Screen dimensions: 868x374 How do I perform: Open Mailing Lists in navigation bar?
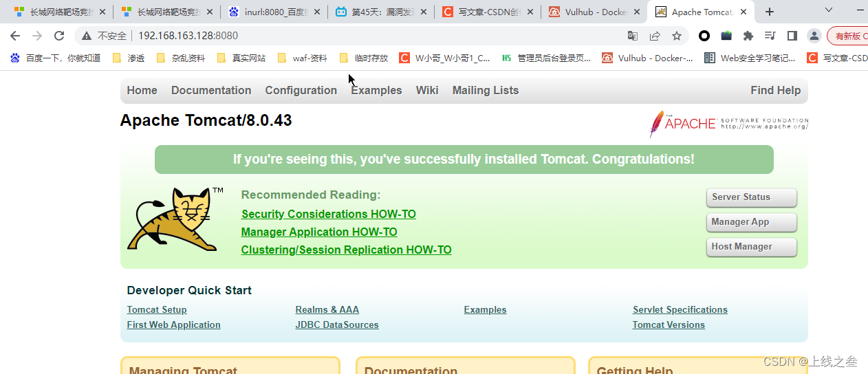(x=486, y=90)
